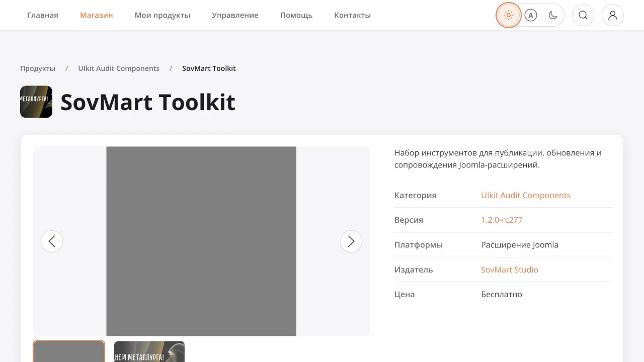Select the auto theme "A" option
Viewport: 644px width, 362px height.
click(x=531, y=15)
